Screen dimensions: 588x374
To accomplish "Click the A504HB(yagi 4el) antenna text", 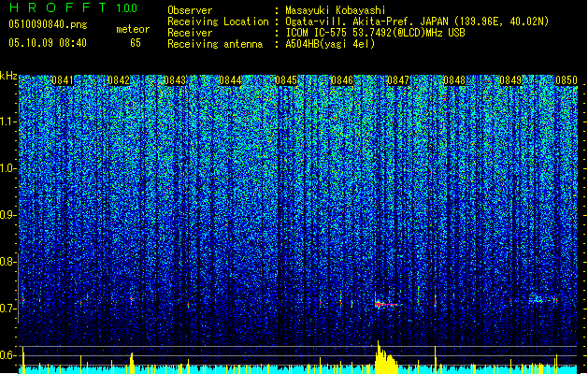I will [x=330, y=44].
